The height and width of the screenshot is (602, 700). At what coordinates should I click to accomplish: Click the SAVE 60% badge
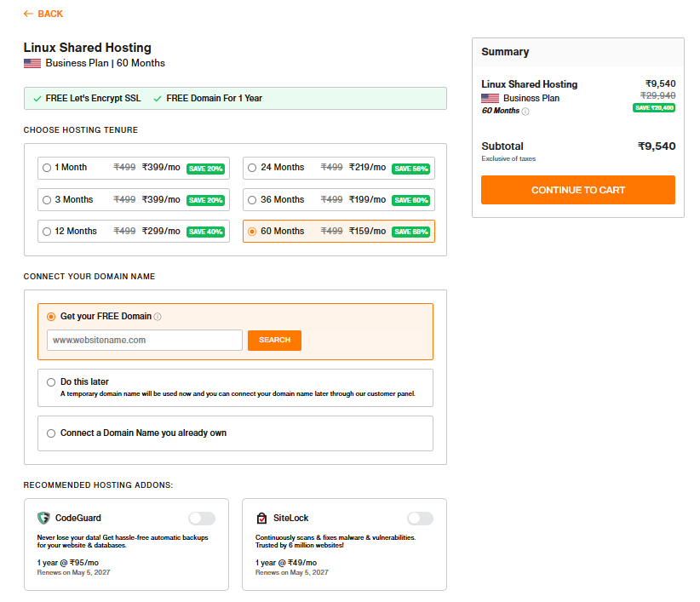click(x=411, y=200)
